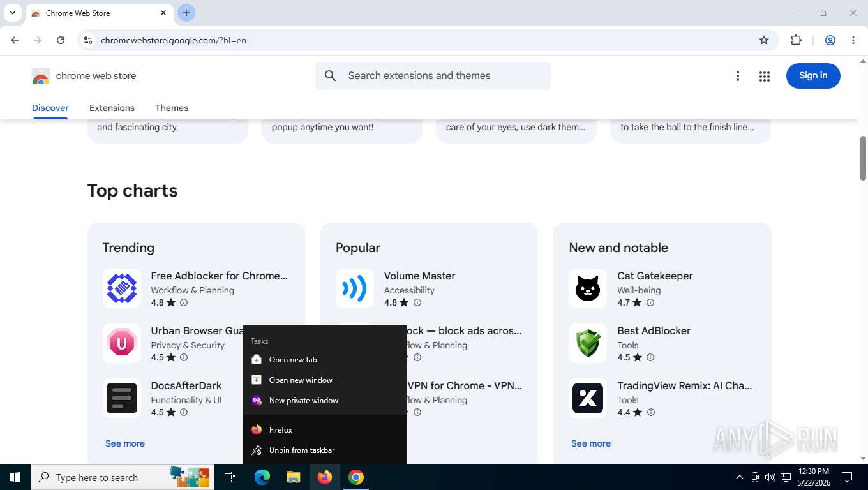Add a new tab with plus button

click(x=186, y=13)
